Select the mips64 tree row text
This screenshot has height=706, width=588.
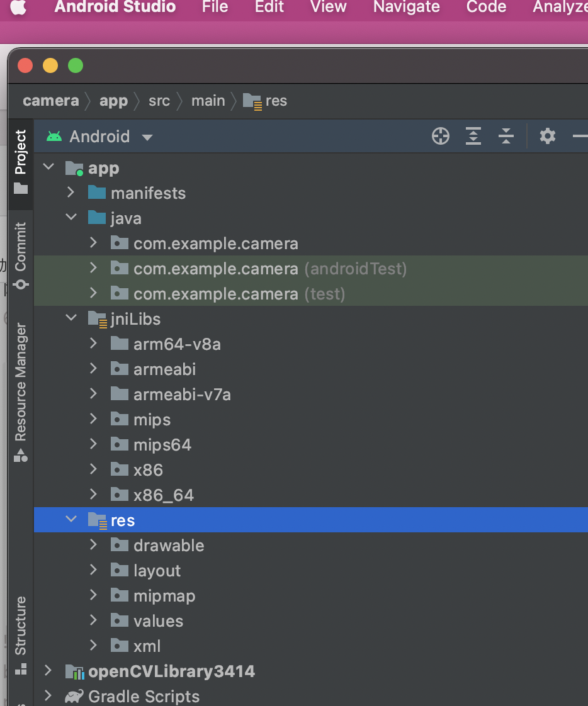(x=162, y=445)
